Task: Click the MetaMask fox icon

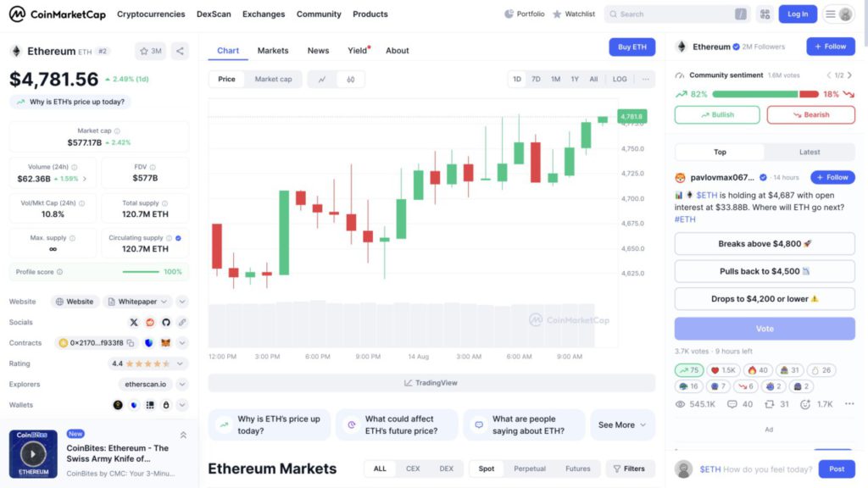Action: pos(166,343)
